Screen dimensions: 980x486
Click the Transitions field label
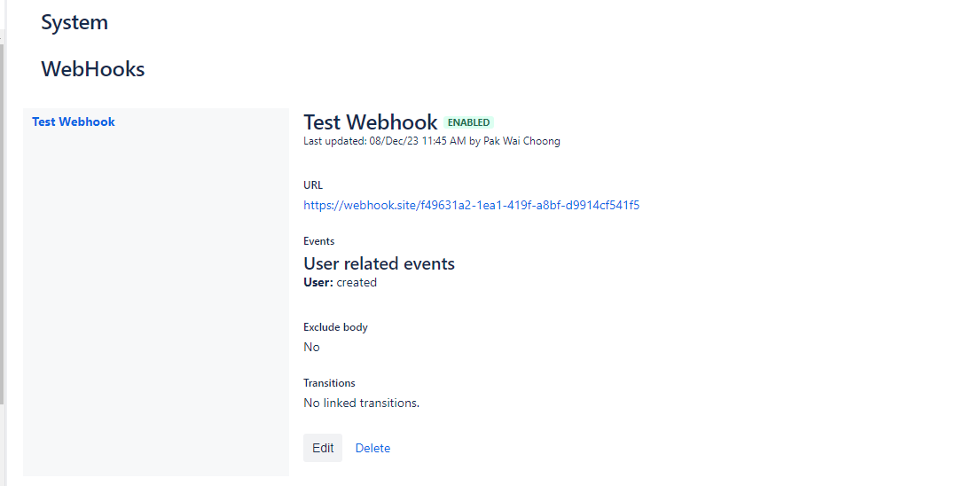329,383
